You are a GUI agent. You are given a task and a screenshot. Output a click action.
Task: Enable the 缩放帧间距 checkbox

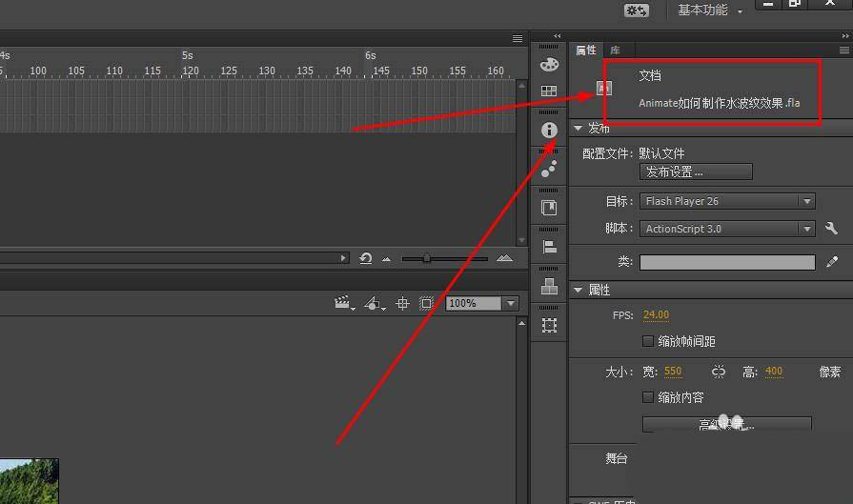click(x=648, y=341)
